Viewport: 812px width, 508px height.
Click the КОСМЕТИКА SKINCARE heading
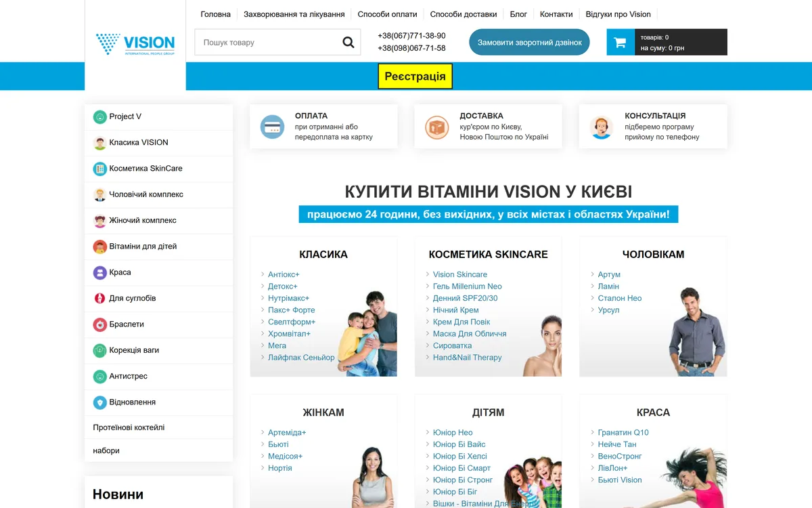pyautogui.click(x=489, y=255)
